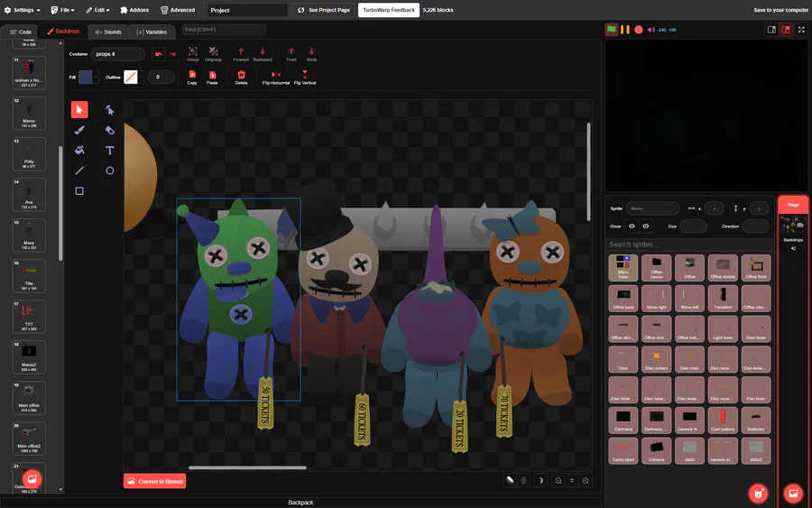Click the Convert to Bitmap button
This screenshot has width=812, height=508.
pos(154,481)
